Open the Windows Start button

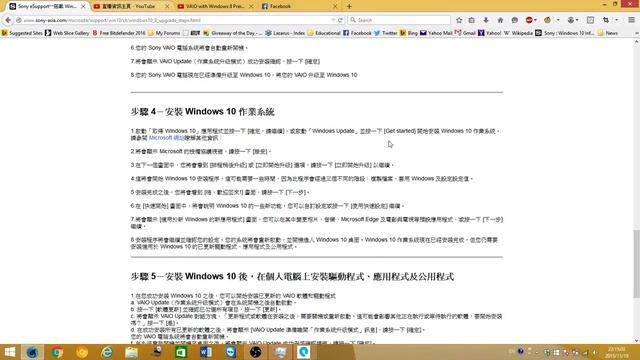pyautogui.click(x=9, y=352)
